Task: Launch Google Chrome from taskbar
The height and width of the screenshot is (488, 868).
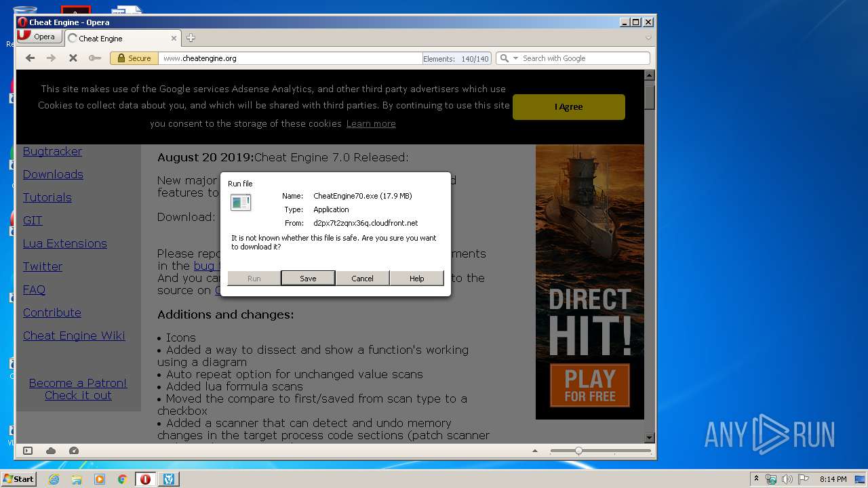Action: coord(123,479)
